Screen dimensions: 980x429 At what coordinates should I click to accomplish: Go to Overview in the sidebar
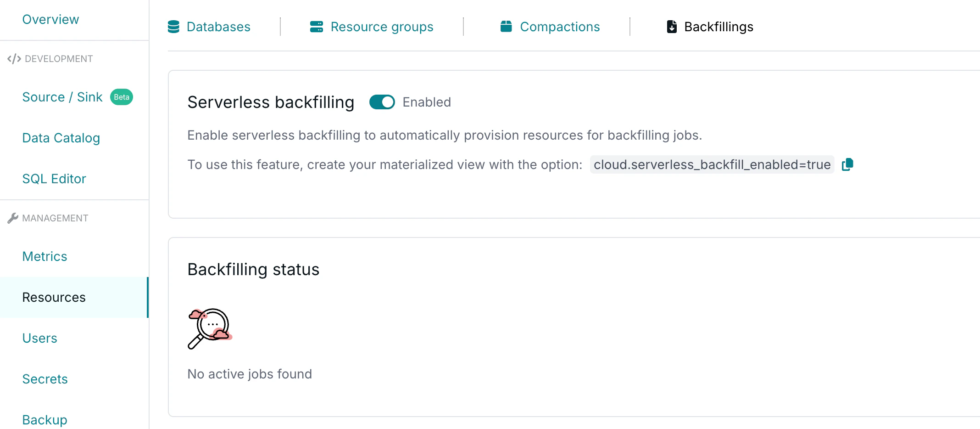tap(50, 19)
